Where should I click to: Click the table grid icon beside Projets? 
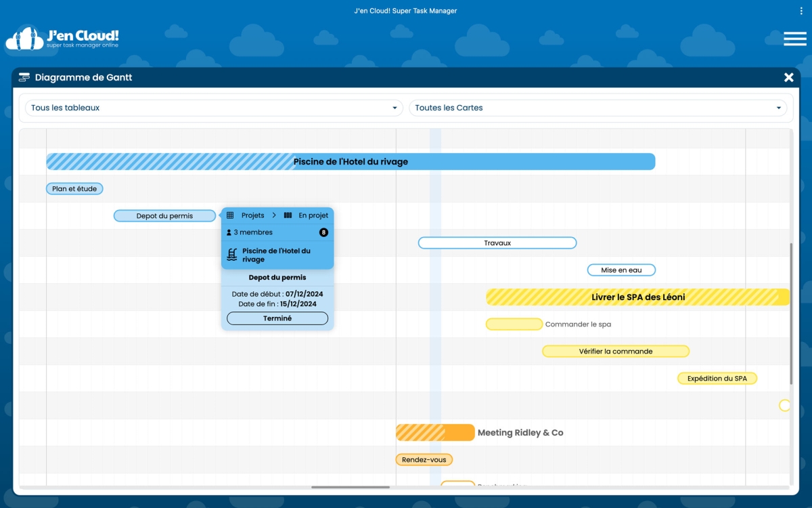[x=230, y=215]
